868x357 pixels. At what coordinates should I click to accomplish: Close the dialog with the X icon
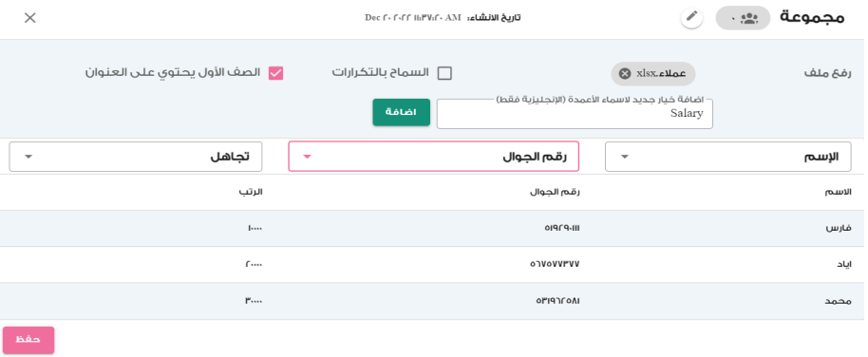coord(29,18)
